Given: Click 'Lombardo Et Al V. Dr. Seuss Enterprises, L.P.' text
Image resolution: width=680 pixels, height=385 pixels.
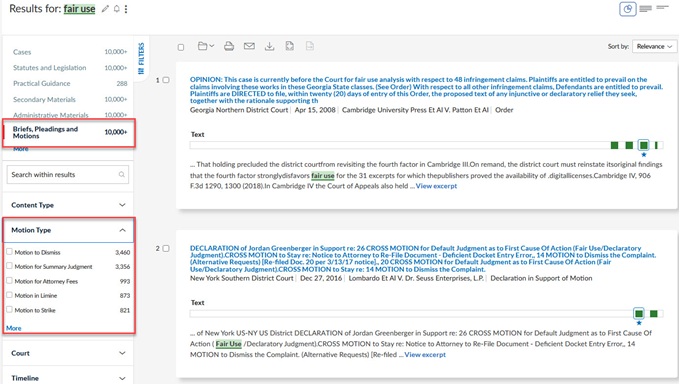Looking at the screenshot, I should (x=416, y=278).
